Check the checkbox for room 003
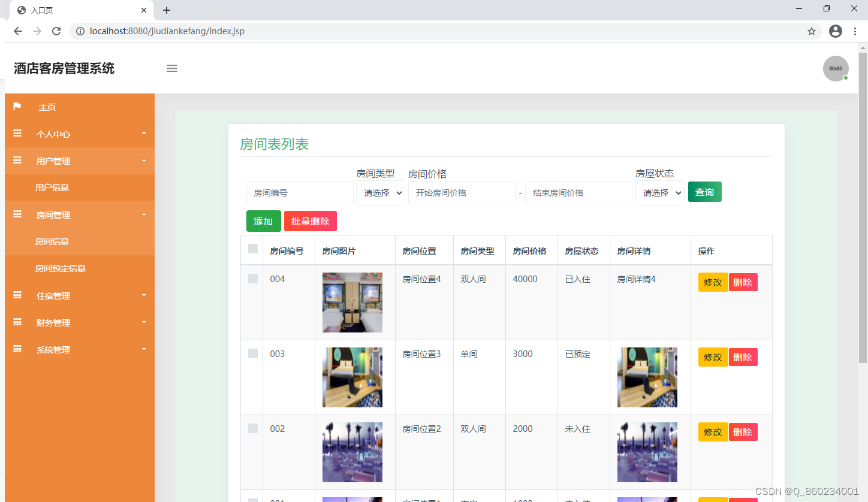 click(x=253, y=353)
